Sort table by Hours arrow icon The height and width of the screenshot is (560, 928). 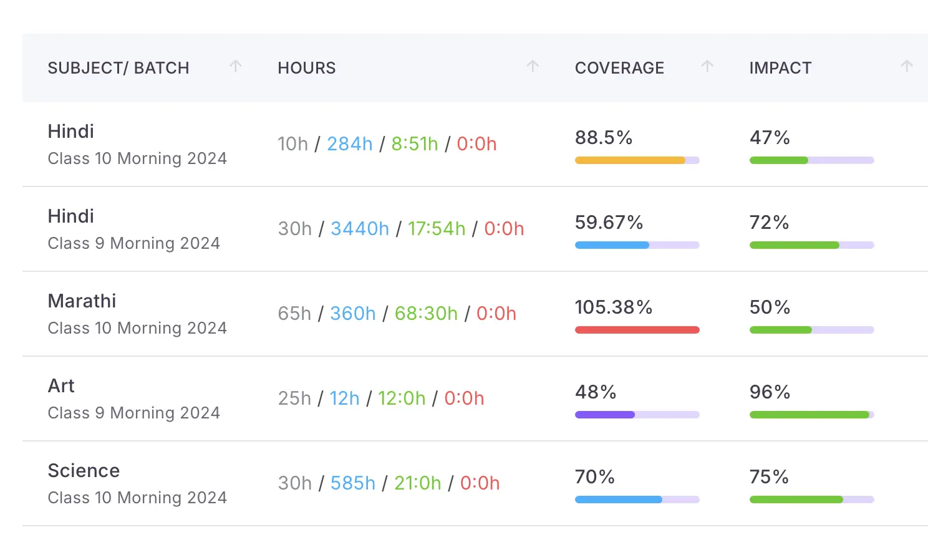tap(533, 66)
